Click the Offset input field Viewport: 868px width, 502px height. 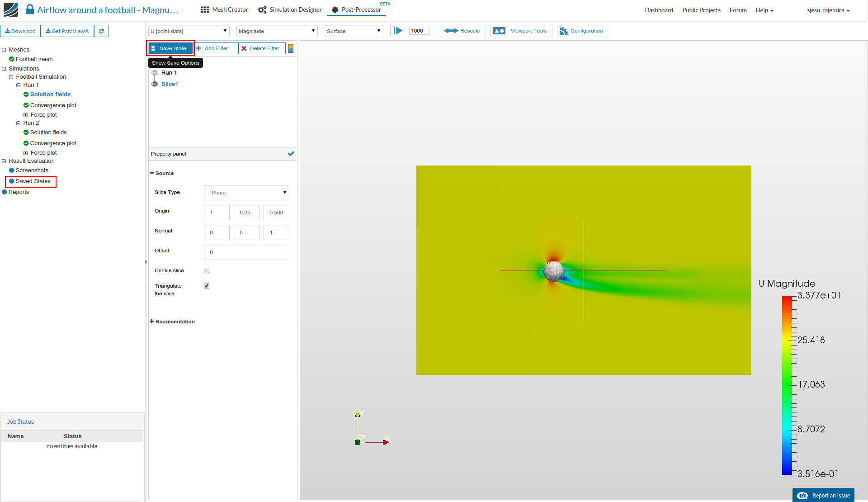[x=246, y=252]
